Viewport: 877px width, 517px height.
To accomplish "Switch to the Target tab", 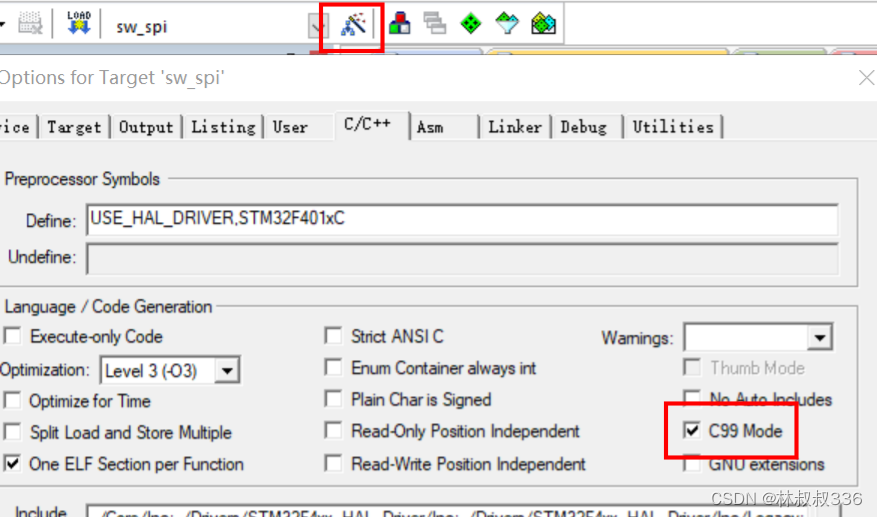I will (74, 127).
